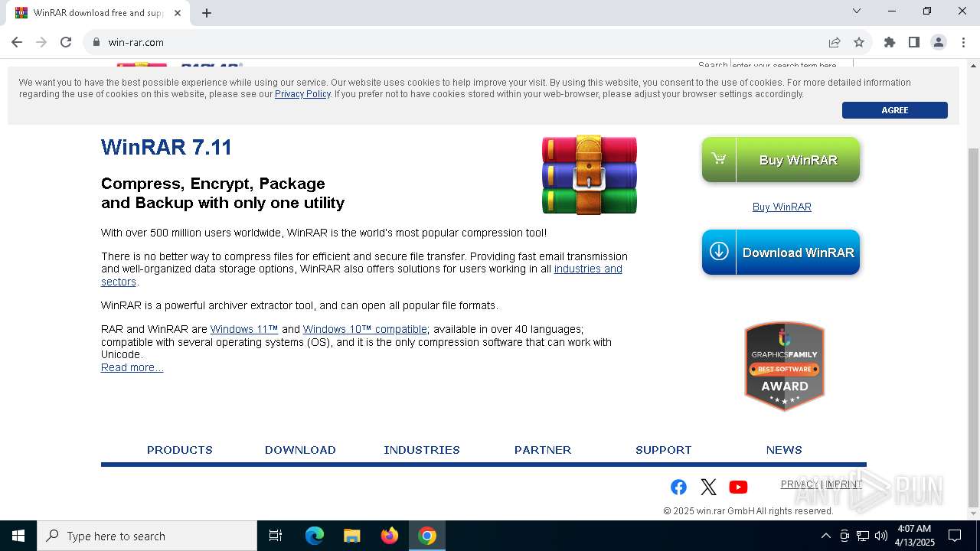Image resolution: width=980 pixels, height=551 pixels.
Task: Open the IMPRINT footer link
Action: pos(844,484)
